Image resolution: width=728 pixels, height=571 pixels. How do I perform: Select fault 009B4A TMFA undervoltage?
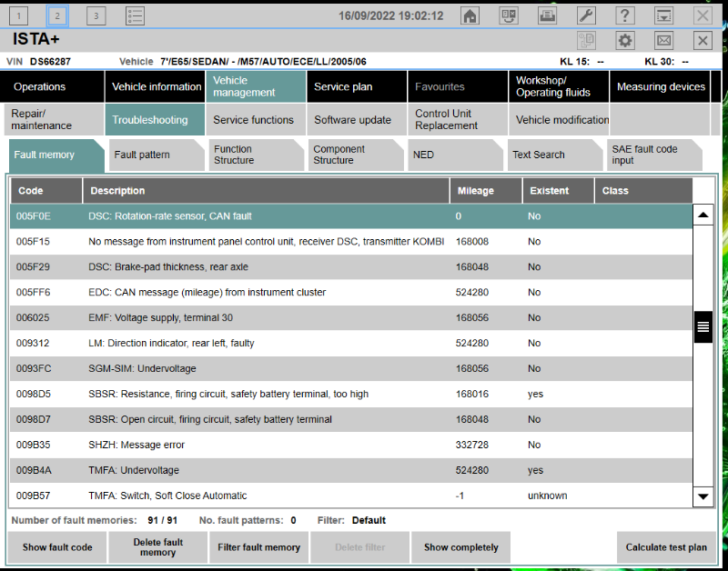click(x=351, y=470)
